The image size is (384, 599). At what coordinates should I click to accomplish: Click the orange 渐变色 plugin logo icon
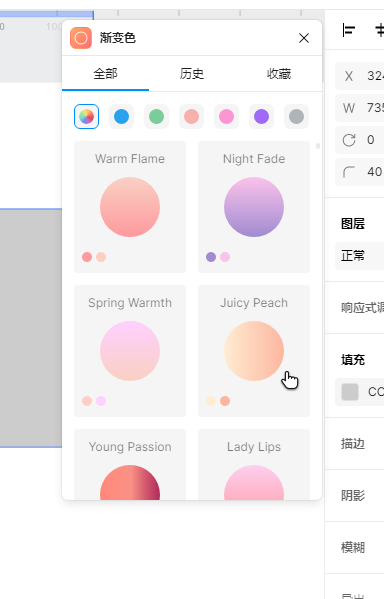[x=81, y=38]
